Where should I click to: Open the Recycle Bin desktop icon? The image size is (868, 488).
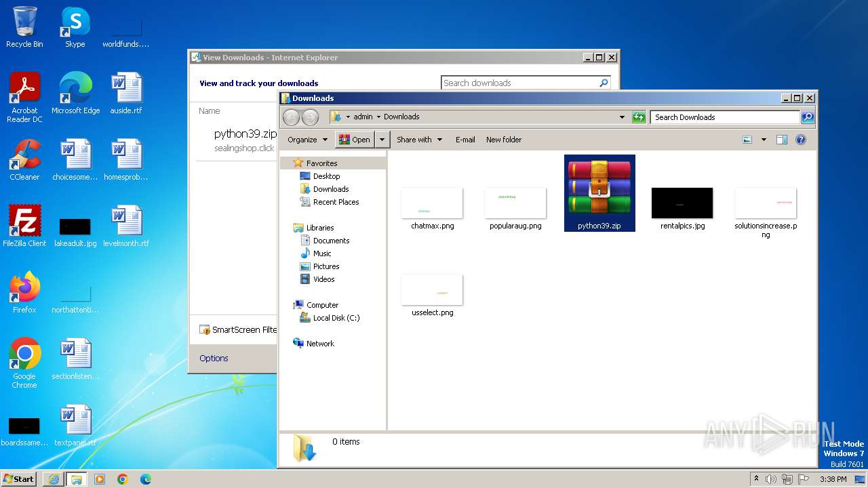[x=24, y=27]
